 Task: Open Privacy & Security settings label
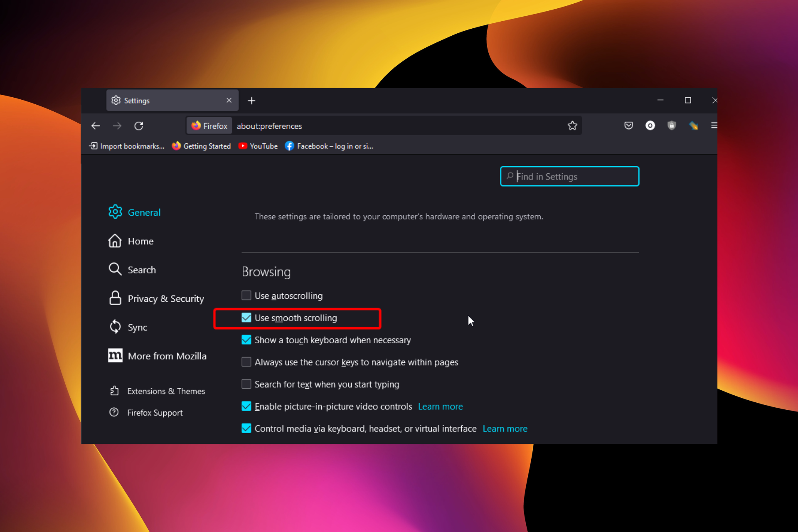[166, 298]
